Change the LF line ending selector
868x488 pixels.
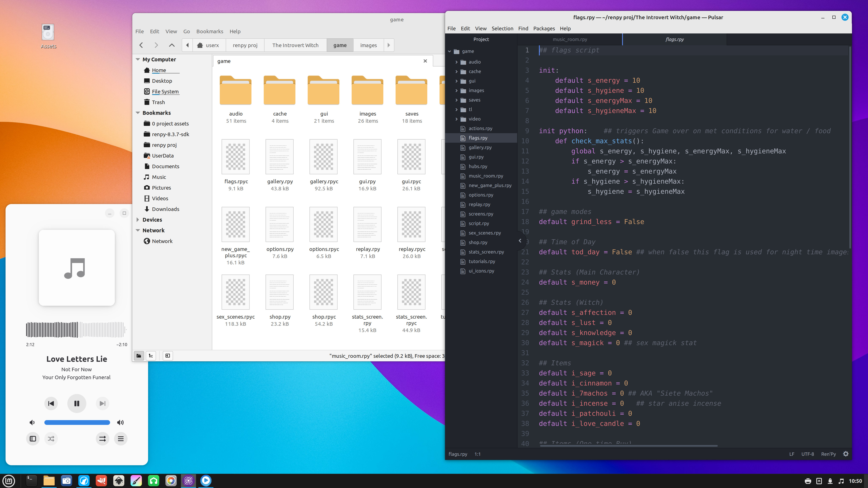(x=792, y=454)
